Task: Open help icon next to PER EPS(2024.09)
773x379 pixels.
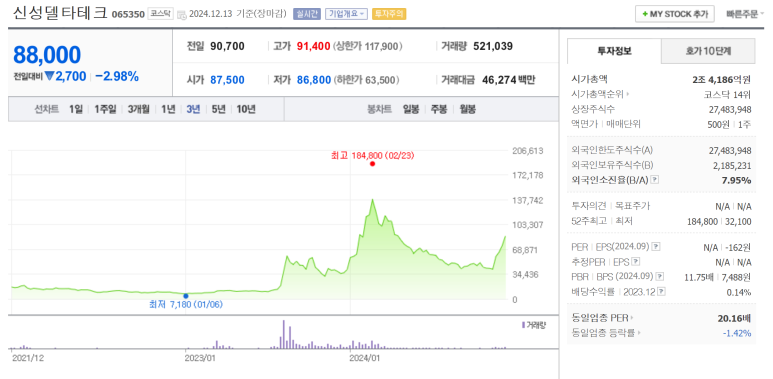Action: point(656,246)
